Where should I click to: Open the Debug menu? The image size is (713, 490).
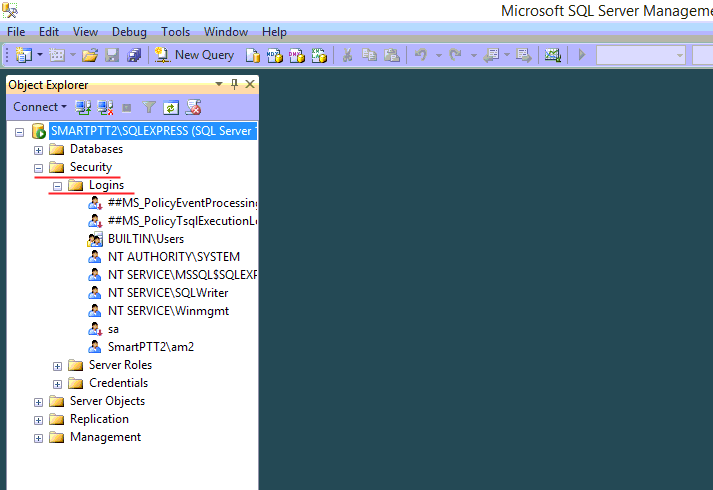point(129,32)
